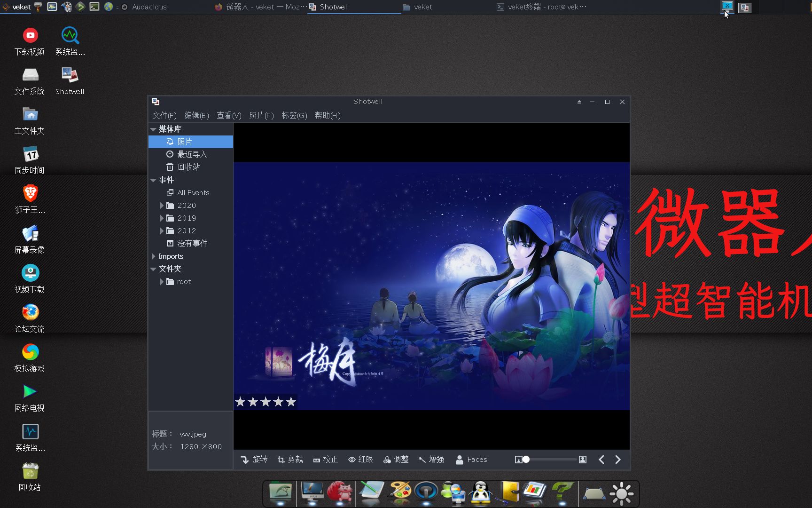Screen dimensions: 812x508
Task: Apply Enhance (增强) to the photo
Action: click(431, 460)
